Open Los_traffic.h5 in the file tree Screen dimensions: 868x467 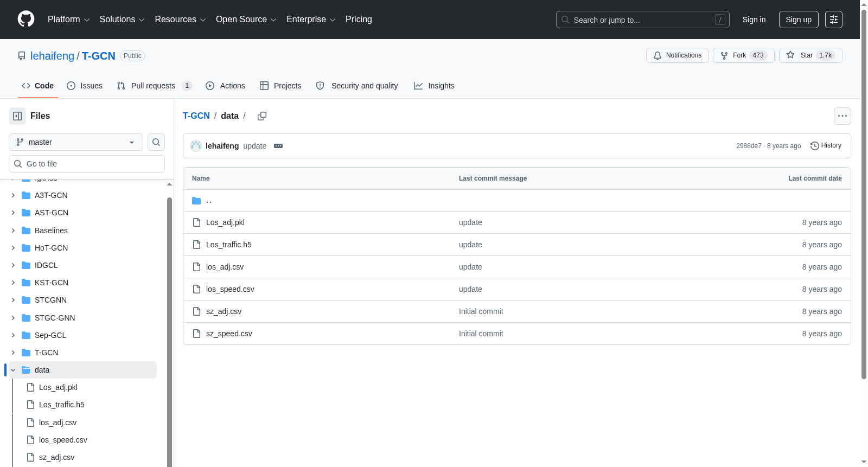click(x=62, y=405)
